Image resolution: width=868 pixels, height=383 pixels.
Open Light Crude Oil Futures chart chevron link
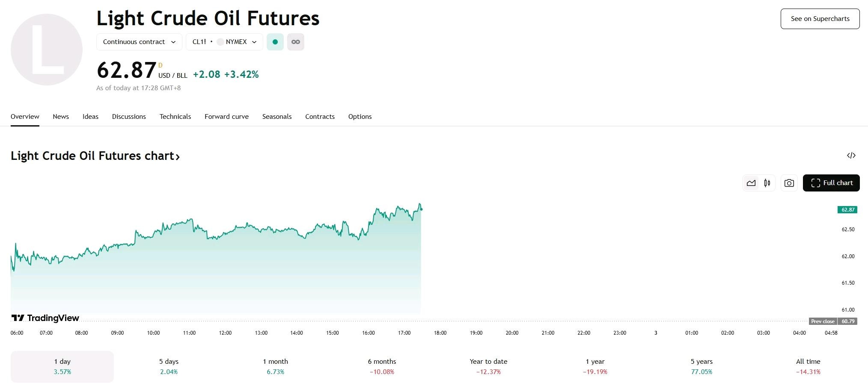tap(95, 156)
